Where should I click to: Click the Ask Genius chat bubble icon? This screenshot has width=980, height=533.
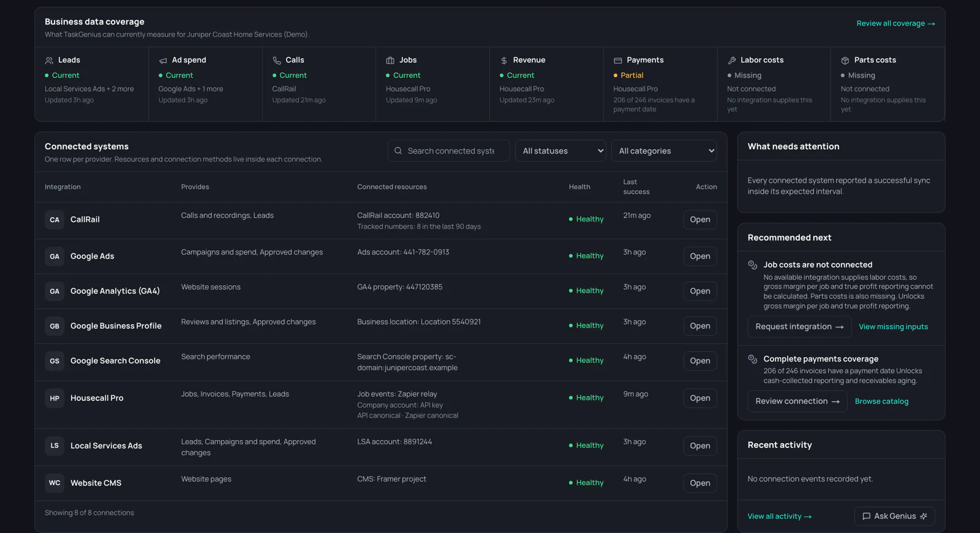pos(867,516)
